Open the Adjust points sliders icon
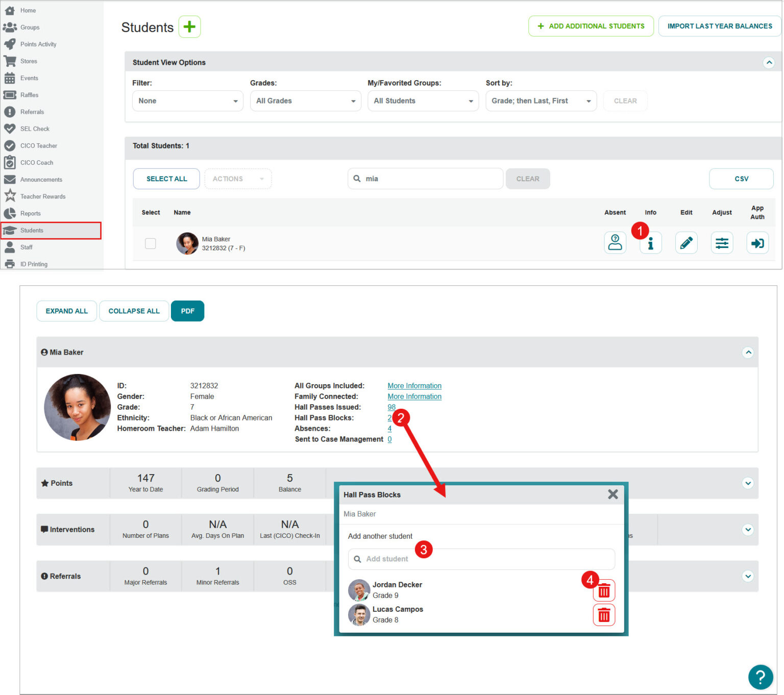 click(x=722, y=243)
